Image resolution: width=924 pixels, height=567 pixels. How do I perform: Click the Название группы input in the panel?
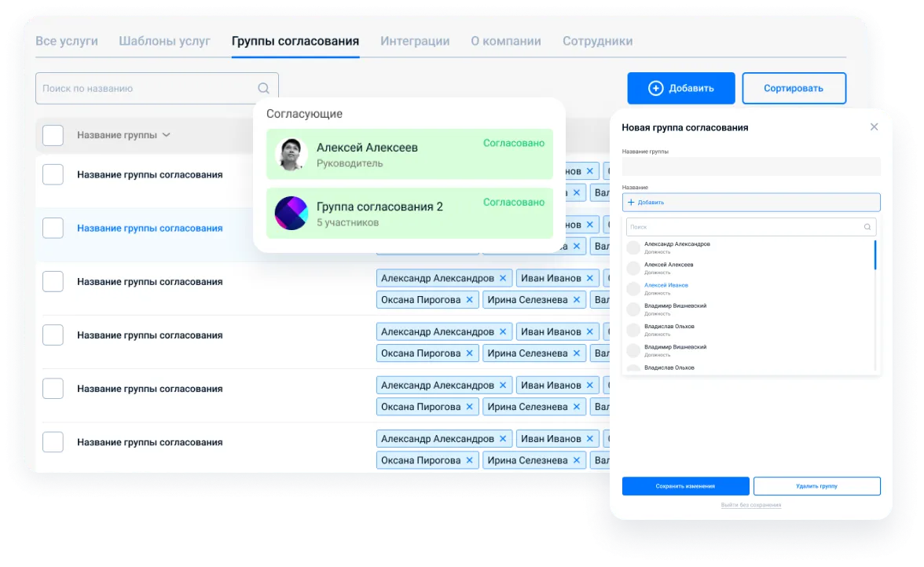coord(751,166)
